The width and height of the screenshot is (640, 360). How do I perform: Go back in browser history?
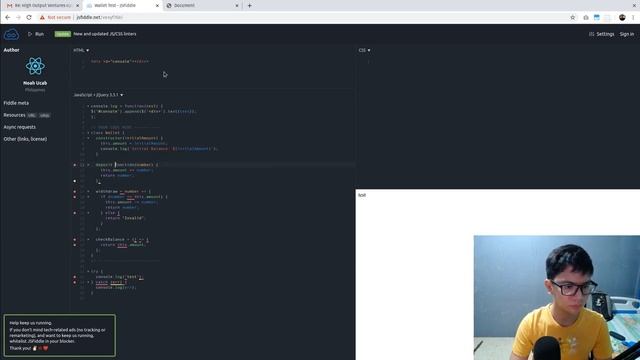[x=8, y=18]
